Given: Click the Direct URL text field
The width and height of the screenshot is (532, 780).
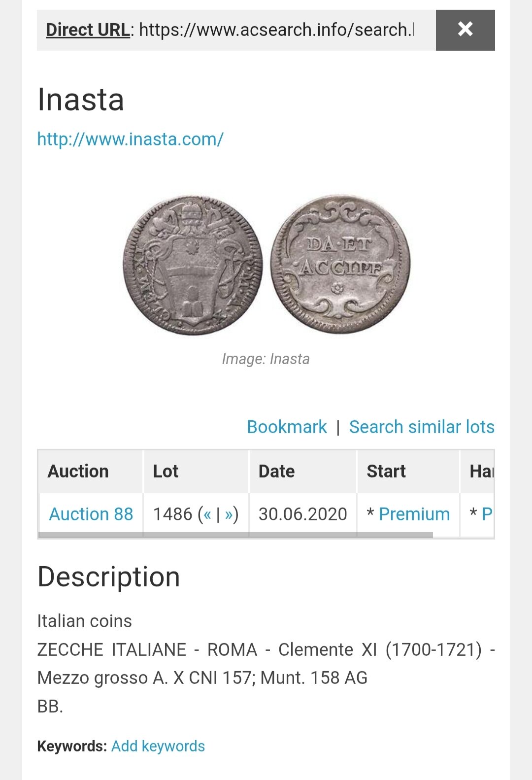Looking at the screenshot, I should pyautogui.click(x=276, y=30).
